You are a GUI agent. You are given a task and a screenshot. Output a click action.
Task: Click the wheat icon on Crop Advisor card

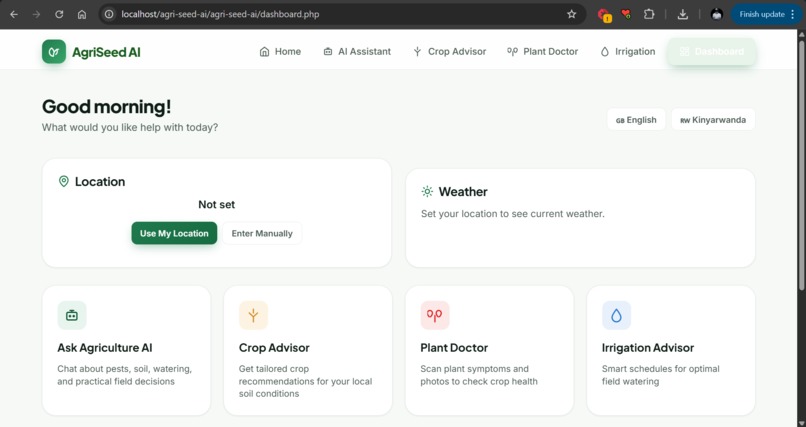[253, 315]
